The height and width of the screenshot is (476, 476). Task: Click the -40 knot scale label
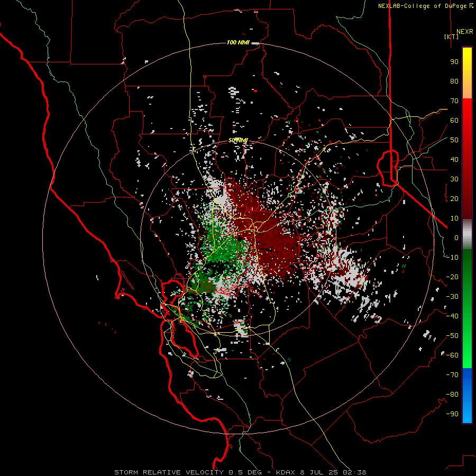pyautogui.click(x=452, y=316)
